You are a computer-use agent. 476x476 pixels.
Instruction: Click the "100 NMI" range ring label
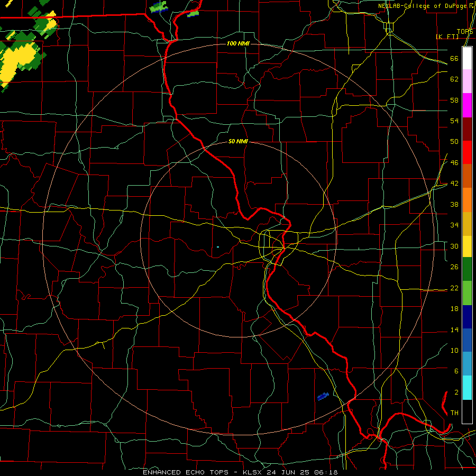pyautogui.click(x=238, y=44)
